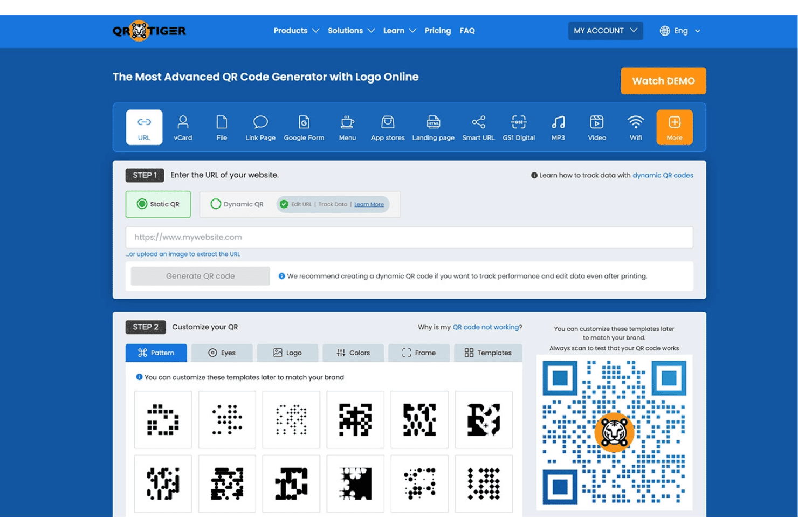798x532 pixels.
Task: Click the QR code preview image
Action: (614, 432)
